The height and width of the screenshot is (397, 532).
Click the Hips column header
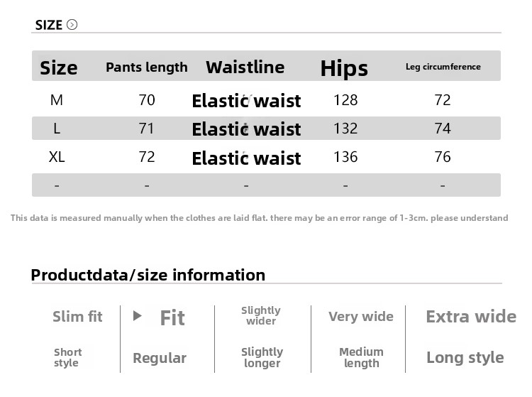click(344, 68)
